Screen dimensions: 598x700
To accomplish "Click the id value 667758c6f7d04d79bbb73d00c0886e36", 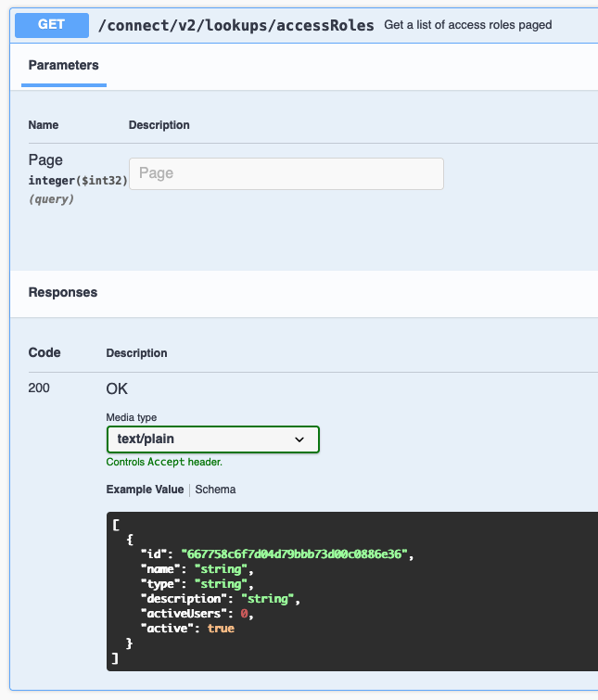I will 294,554.
